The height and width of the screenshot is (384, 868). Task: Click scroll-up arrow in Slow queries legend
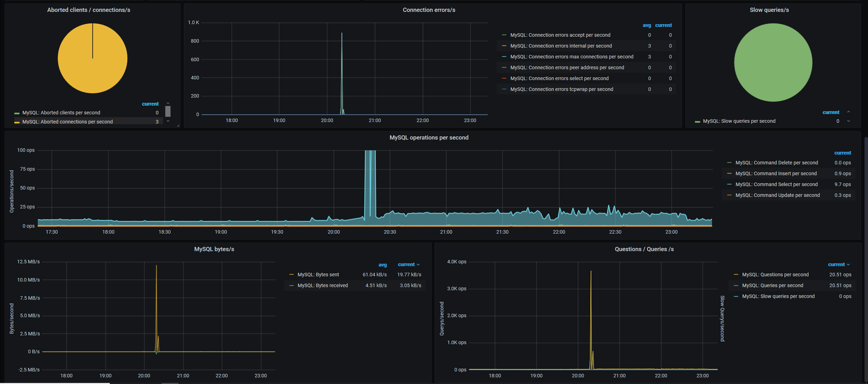pyautogui.click(x=848, y=112)
